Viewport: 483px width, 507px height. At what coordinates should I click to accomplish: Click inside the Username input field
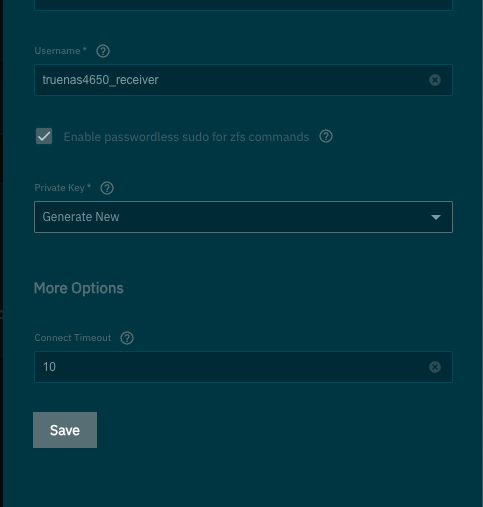coord(243,80)
